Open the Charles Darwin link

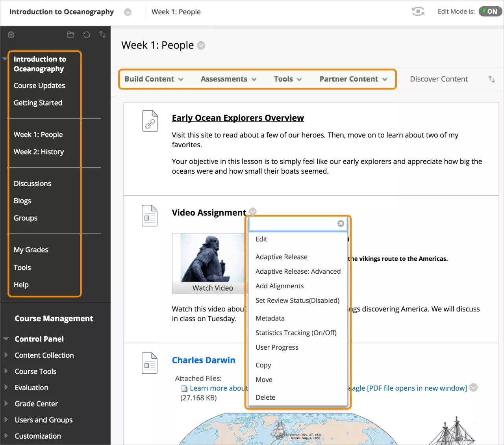[204, 360]
